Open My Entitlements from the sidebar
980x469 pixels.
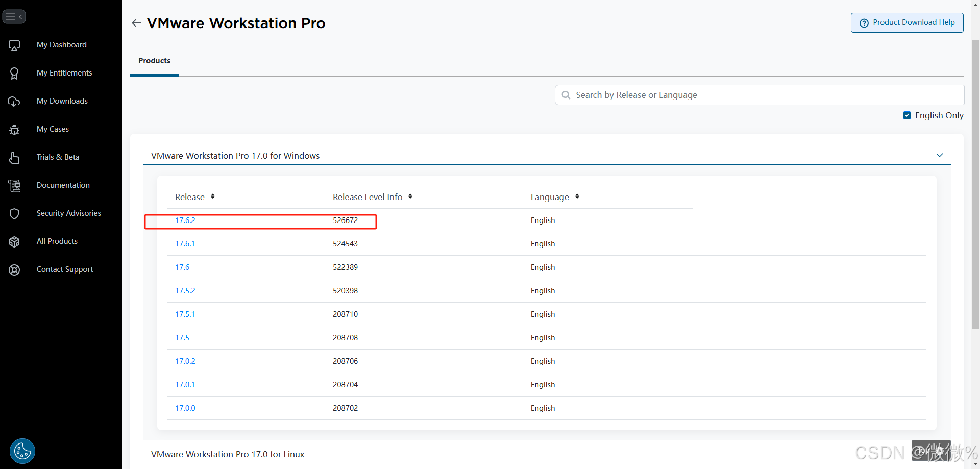[x=64, y=73]
